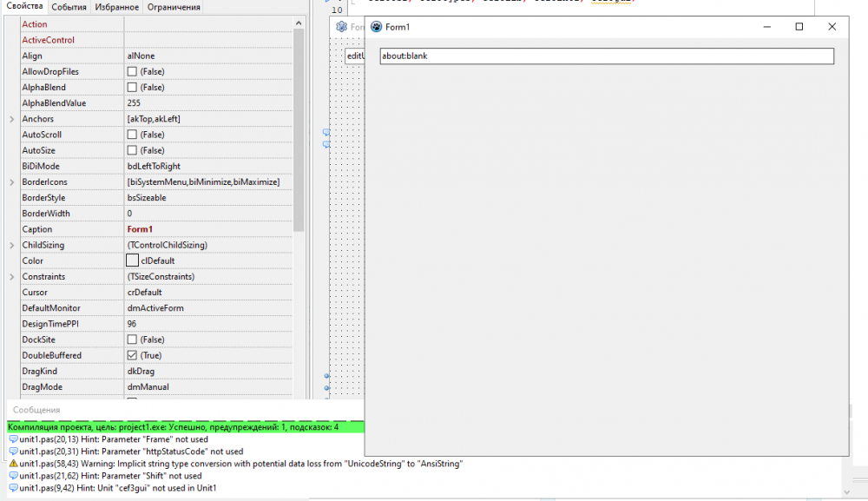Click the gear icon of the designer form
Image resolution: width=868 pixels, height=501 pixels.
[341, 27]
